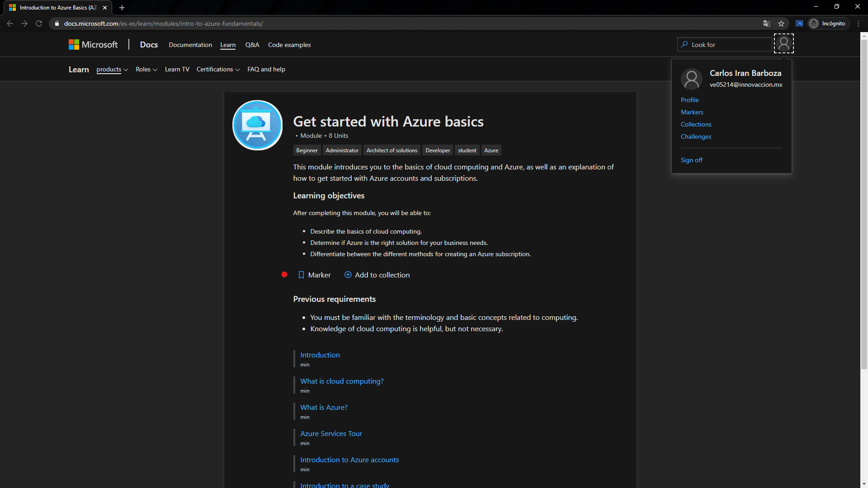Click Sign off

(x=691, y=160)
